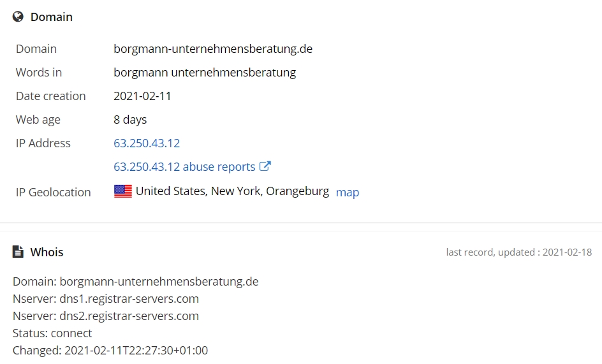Click the external link icon after abuse reports
The height and width of the screenshot is (364, 602).
[265, 166]
